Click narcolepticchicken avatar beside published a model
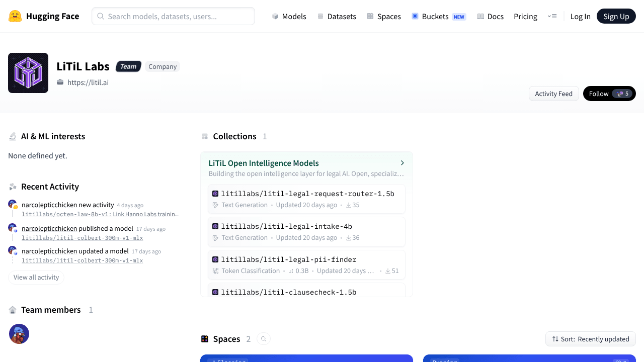This screenshot has height=362, width=644. (x=13, y=228)
